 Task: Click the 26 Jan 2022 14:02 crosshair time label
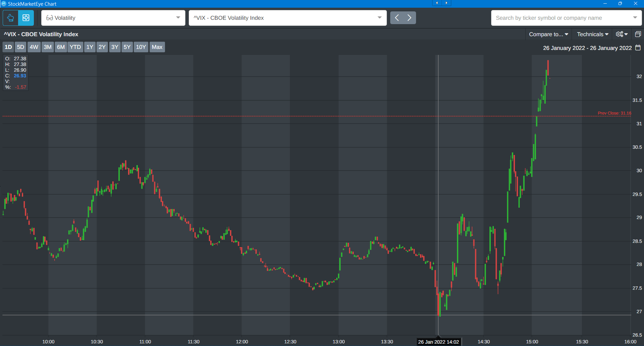pyautogui.click(x=438, y=342)
